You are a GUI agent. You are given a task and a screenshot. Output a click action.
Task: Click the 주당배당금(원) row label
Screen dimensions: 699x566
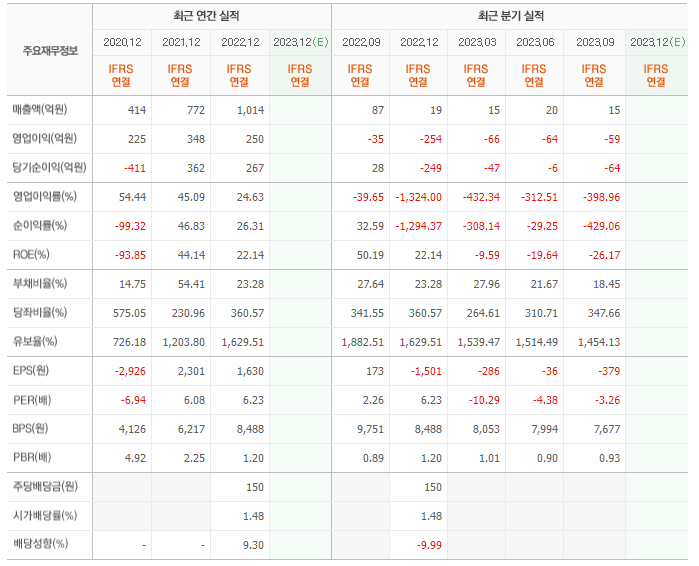[x=45, y=486]
